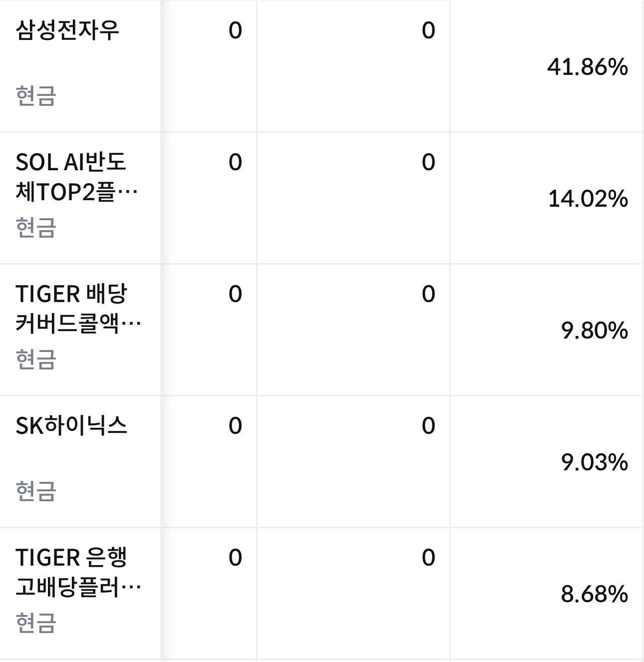Open TIGER 은행고배당플러 ETF entry
The height and width of the screenshot is (662, 644).
pyautogui.click(x=78, y=573)
